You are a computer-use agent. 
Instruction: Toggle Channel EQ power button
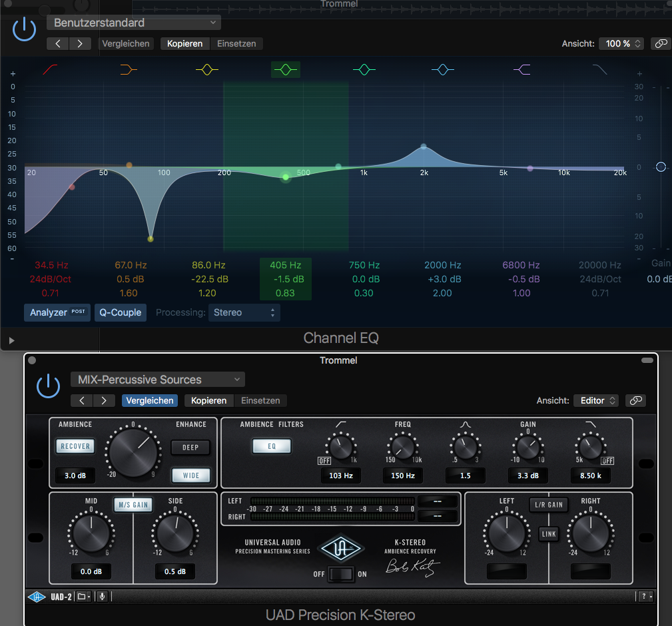point(24,29)
